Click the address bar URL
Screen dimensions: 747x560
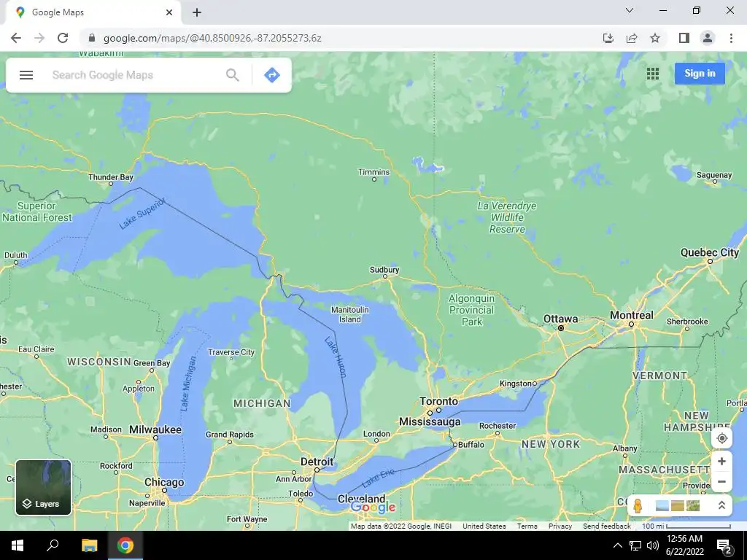(x=212, y=38)
